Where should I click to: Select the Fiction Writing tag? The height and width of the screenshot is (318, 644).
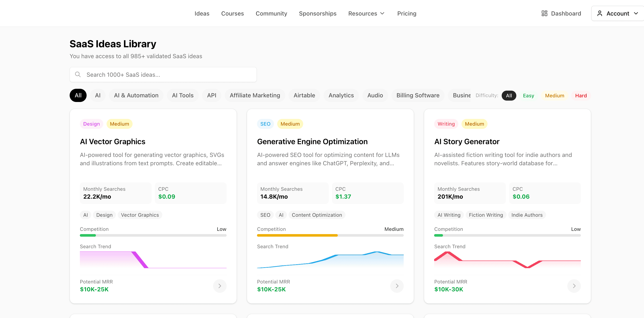click(x=485, y=215)
